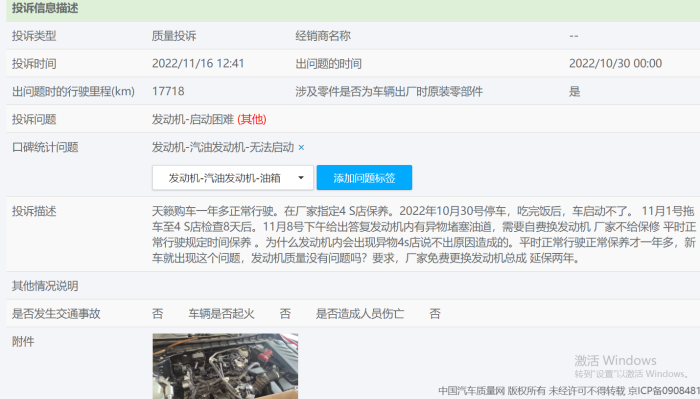Click the problem time 2022/10/30 00:00

615,63
